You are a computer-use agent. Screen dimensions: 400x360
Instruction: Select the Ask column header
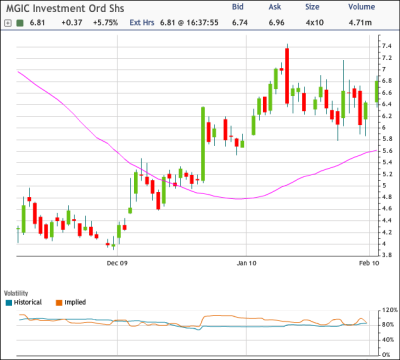click(x=275, y=7)
